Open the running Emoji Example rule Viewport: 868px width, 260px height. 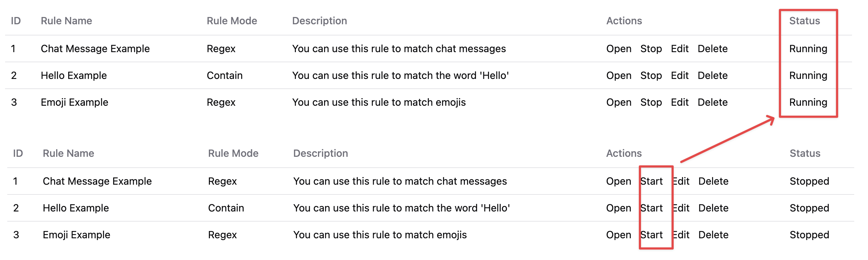(619, 102)
